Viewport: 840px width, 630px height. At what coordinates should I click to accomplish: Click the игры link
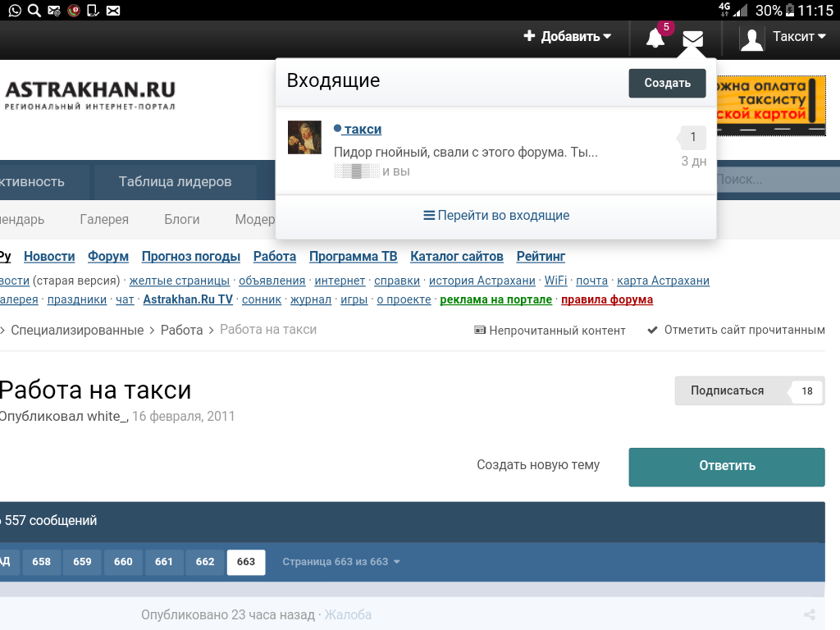354,299
